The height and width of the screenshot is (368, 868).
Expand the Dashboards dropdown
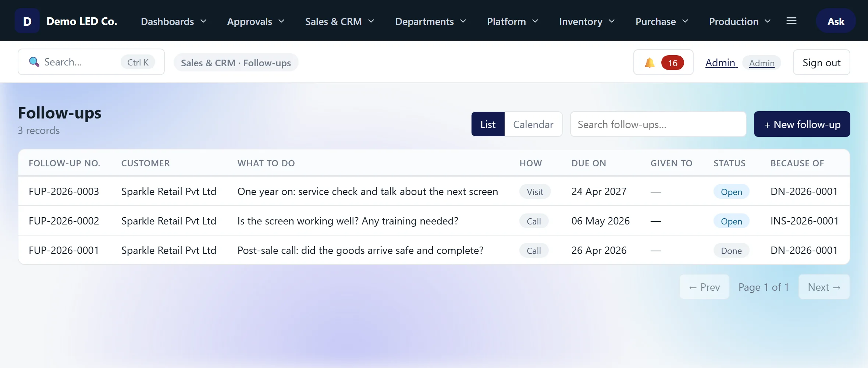(174, 21)
